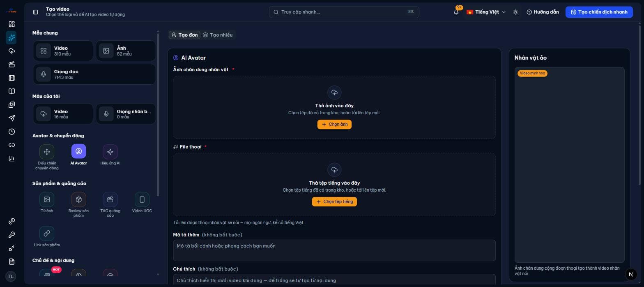The height and width of the screenshot is (287, 644).
Task: Expand the Tiếng Việt language dropdown
Action: pos(486,12)
